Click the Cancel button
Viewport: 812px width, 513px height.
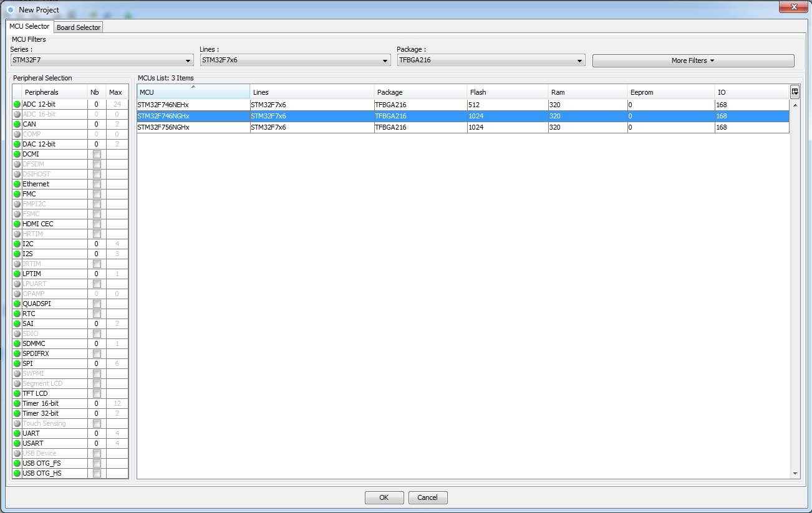point(428,497)
